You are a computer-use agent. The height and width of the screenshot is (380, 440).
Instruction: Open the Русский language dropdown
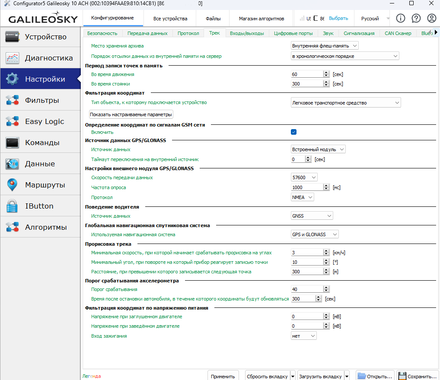point(374,18)
